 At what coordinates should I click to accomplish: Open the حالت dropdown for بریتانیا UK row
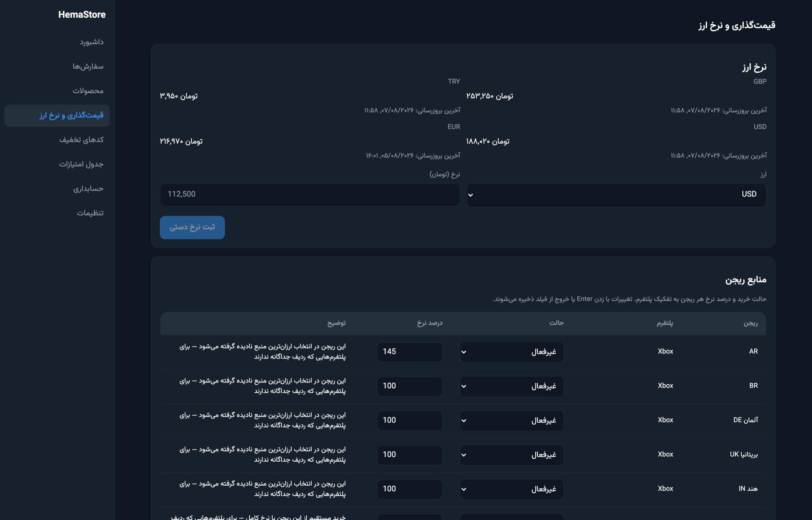pyautogui.click(x=511, y=455)
